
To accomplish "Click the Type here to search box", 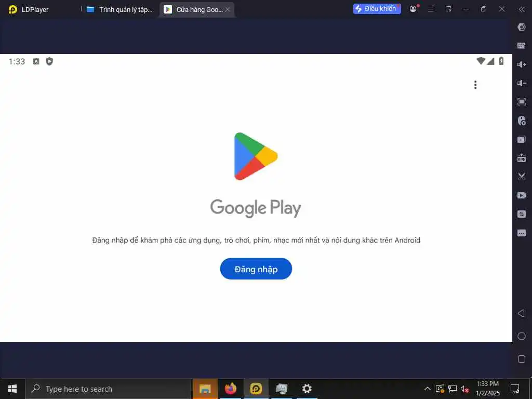I will (108, 389).
